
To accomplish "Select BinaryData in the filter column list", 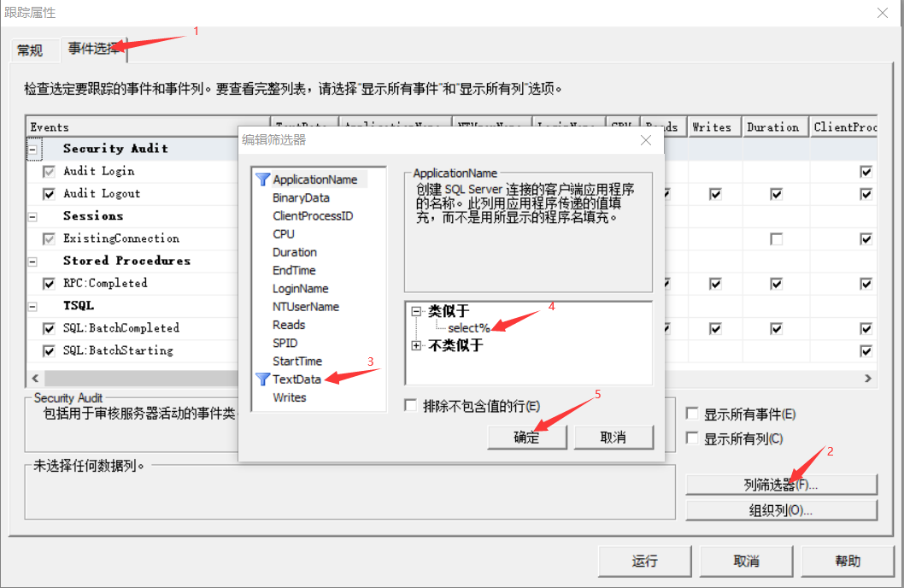I will click(x=301, y=197).
